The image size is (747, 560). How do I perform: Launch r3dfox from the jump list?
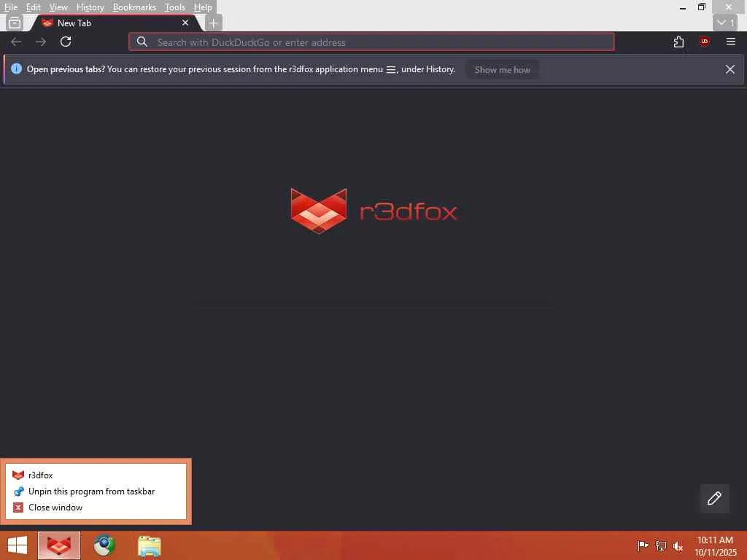click(x=96, y=475)
